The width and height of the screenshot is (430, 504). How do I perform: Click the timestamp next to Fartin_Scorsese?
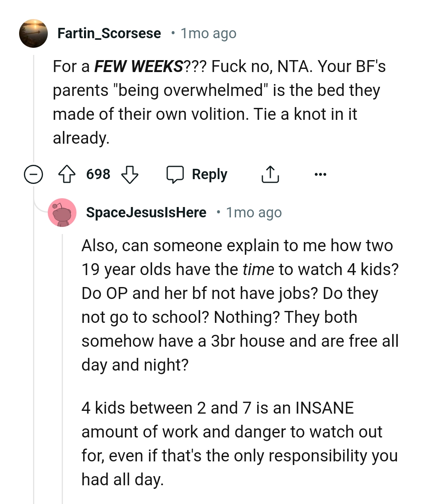[209, 33]
